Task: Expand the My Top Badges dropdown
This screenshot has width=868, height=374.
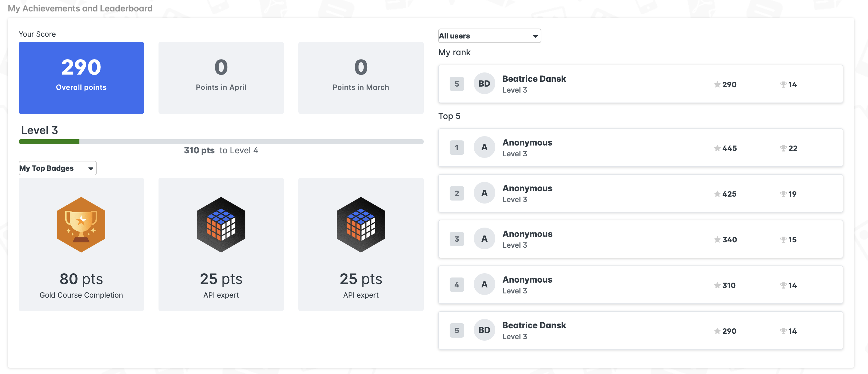Action: 57,168
